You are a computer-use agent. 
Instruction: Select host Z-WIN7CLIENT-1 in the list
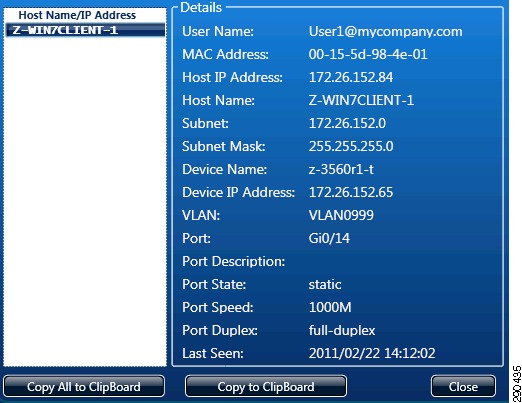click(x=85, y=30)
